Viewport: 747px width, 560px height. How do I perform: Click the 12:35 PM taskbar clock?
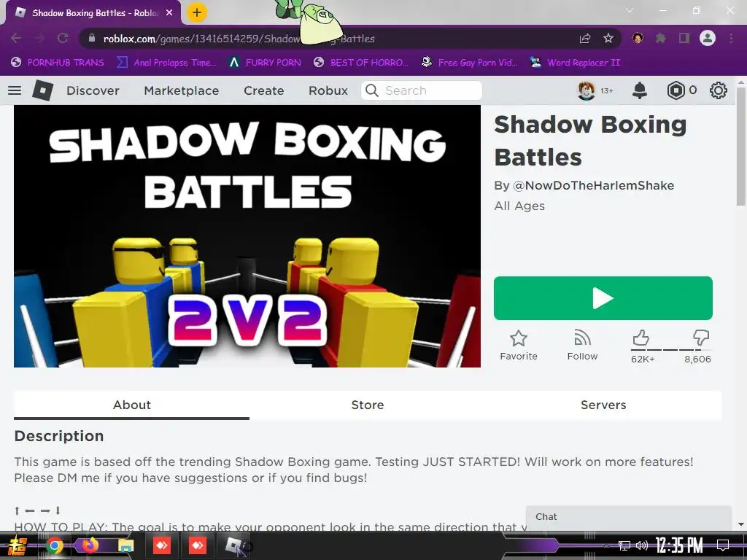[679, 545]
